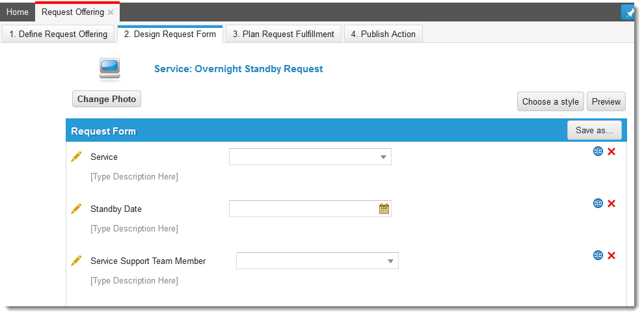Image resolution: width=644 pixels, height=316 pixels.
Task: Remove the Standby Date field
Action: click(x=611, y=204)
